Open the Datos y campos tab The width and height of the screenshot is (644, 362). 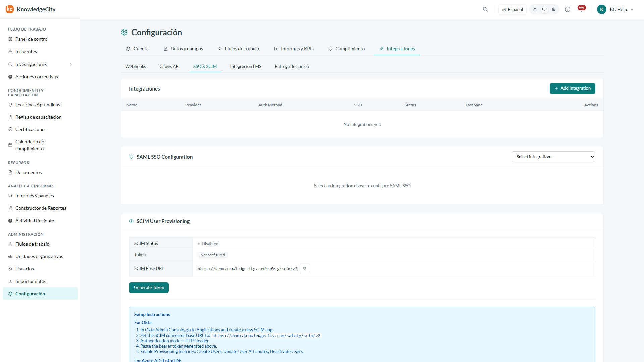(x=183, y=49)
